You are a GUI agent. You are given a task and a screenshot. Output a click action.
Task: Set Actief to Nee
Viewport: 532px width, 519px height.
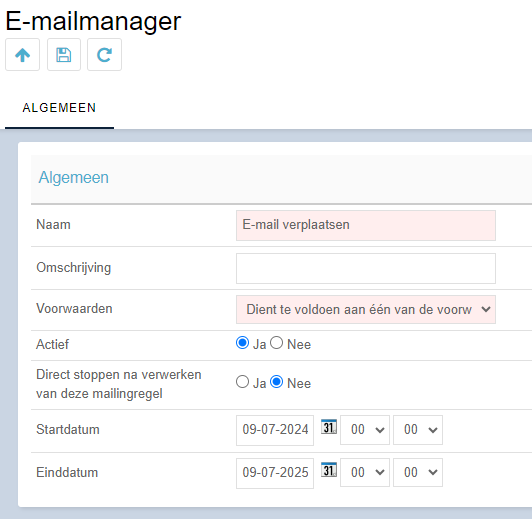point(277,343)
